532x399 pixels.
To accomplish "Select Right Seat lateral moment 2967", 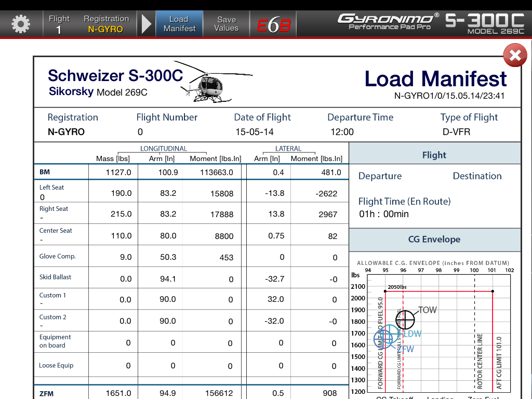I will (x=328, y=214).
